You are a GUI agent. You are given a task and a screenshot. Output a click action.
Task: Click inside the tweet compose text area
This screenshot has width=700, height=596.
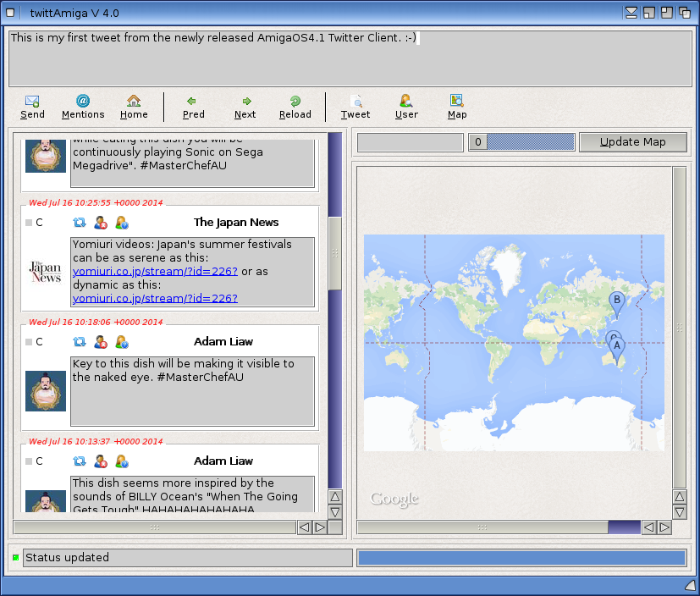click(350, 58)
